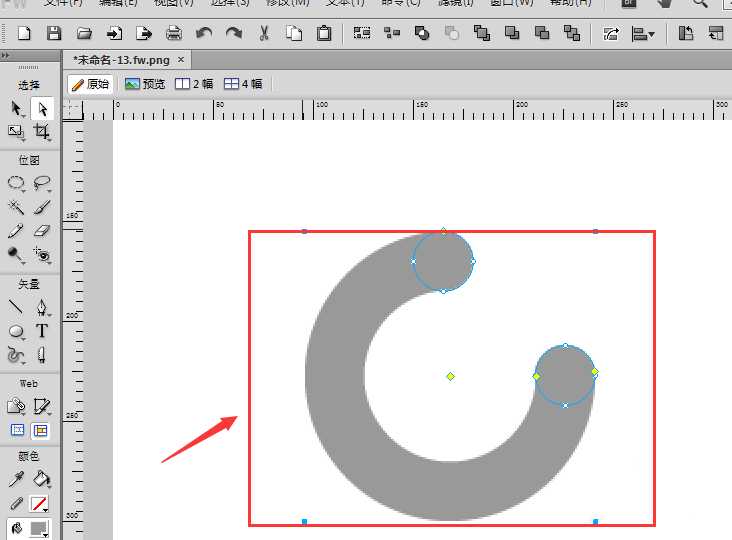Viewport: 732px width, 540px height.
Task: Click the Undo arrow in toolbar
Action: coord(204,33)
